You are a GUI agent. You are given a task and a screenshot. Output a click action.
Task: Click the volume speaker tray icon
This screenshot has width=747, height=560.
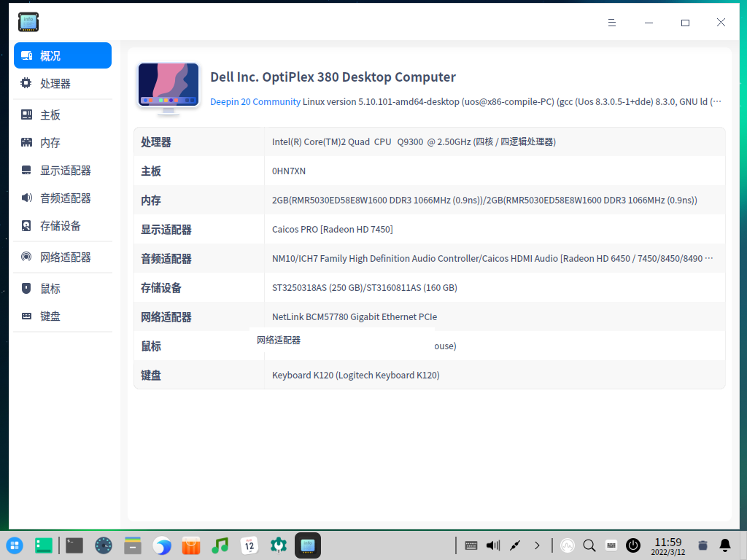493,545
